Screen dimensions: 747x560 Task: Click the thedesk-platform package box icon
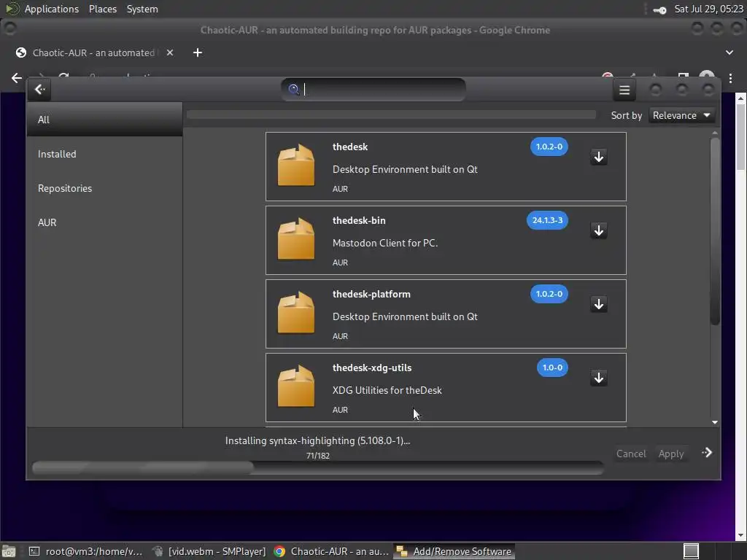click(x=296, y=312)
